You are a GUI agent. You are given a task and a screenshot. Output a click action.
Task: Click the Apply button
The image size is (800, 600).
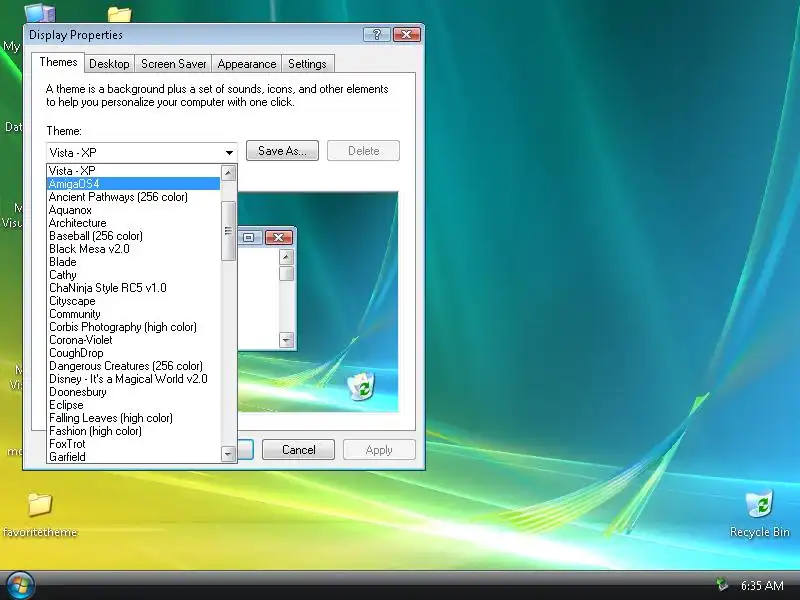[379, 449]
